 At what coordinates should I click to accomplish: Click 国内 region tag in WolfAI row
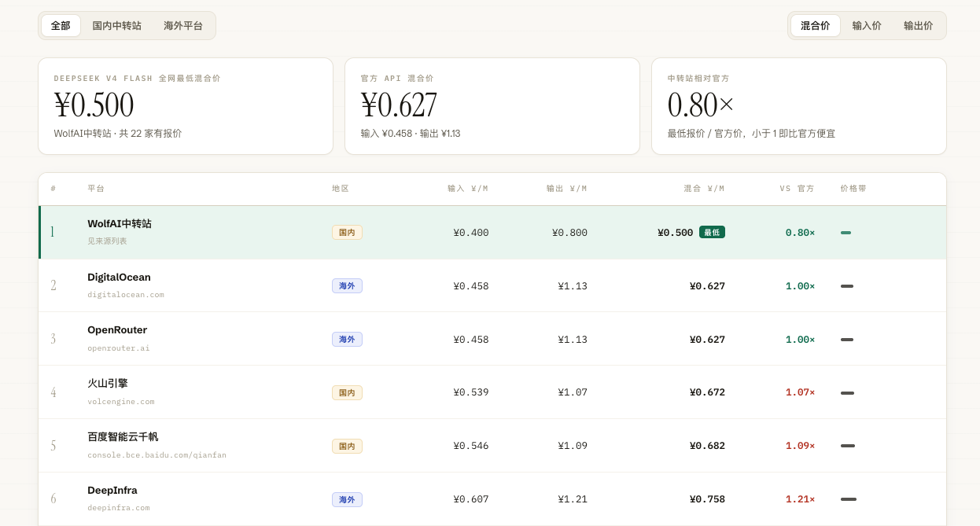(x=347, y=233)
